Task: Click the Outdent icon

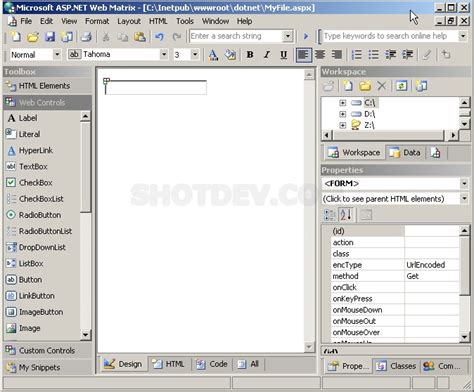Action: coord(390,55)
